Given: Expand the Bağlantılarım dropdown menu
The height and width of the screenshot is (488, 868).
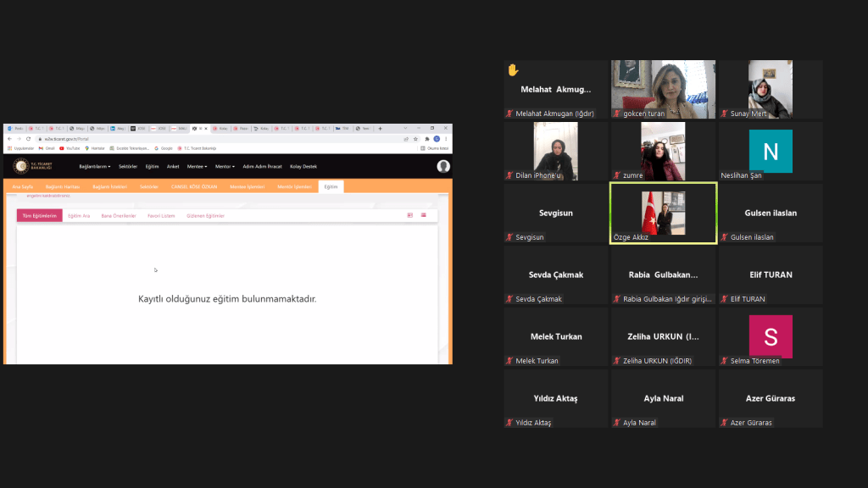Looking at the screenshot, I should [94, 166].
